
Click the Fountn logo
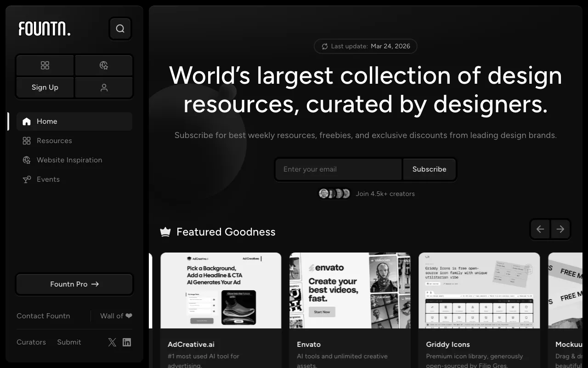click(45, 29)
